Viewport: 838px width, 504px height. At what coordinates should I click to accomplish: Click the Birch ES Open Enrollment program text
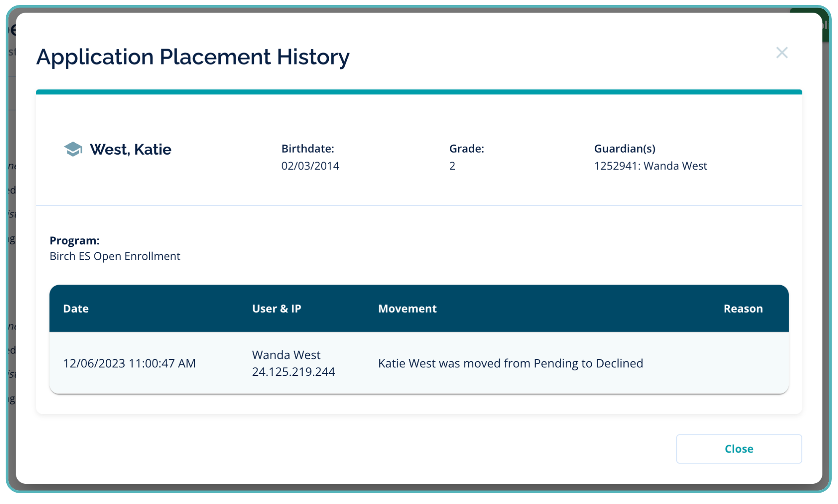(x=115, y=256)
